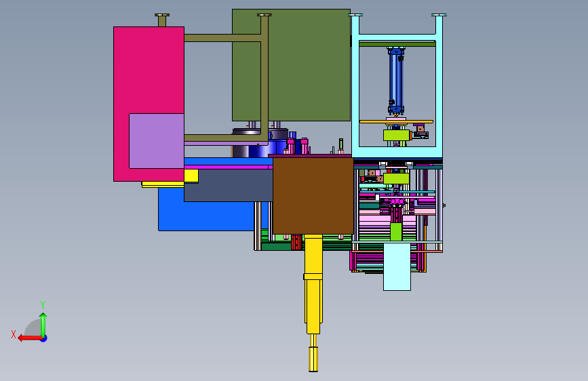Select the yellow actuator body below the brown box
The width and height of the screenshot is (588, 381).
[313, 284]
